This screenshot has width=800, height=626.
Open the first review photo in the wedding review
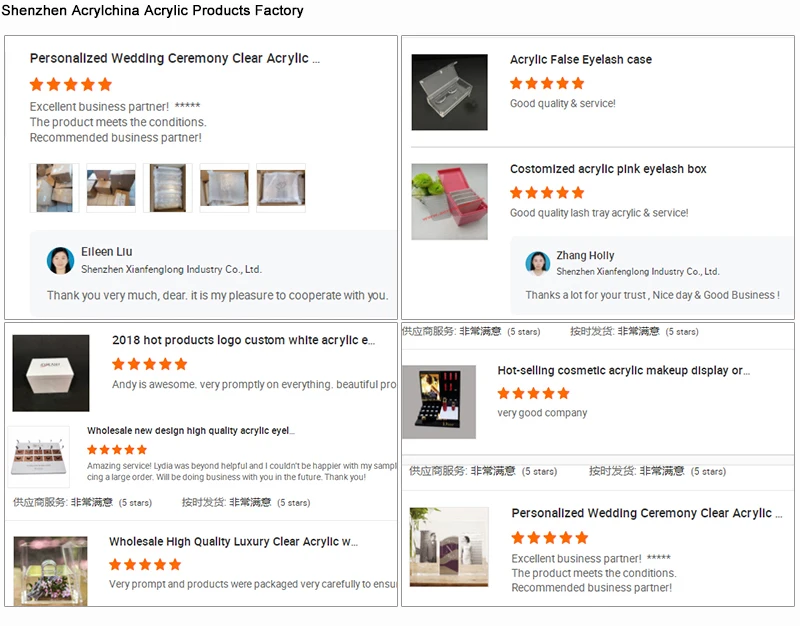coord(54,188)
